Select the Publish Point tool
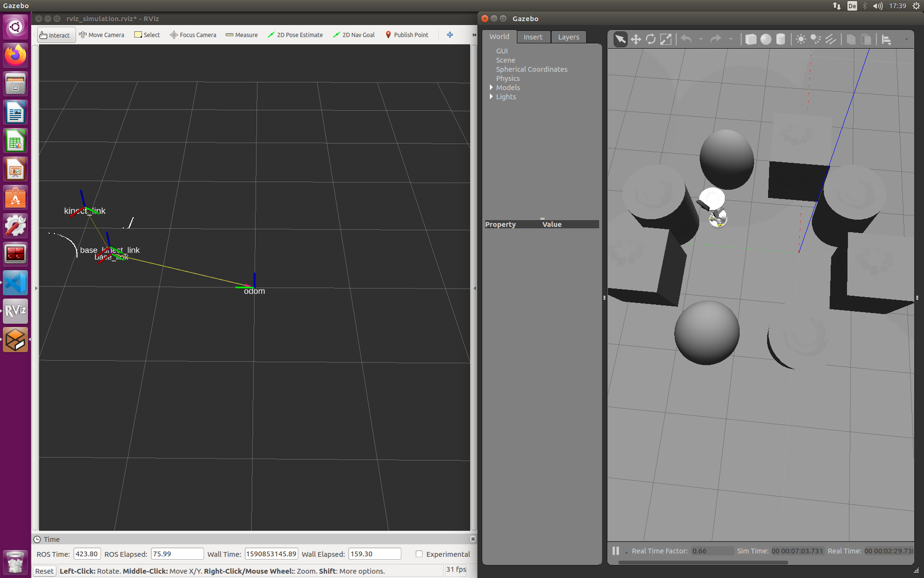The image size is (924, 578). 407,35
